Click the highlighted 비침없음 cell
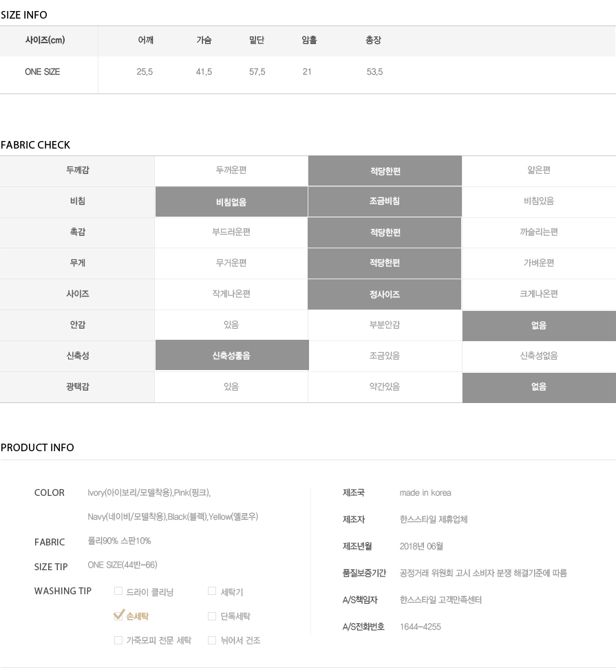Image resolution: width=616 pixels, height=672 pixels. [231, 202]
